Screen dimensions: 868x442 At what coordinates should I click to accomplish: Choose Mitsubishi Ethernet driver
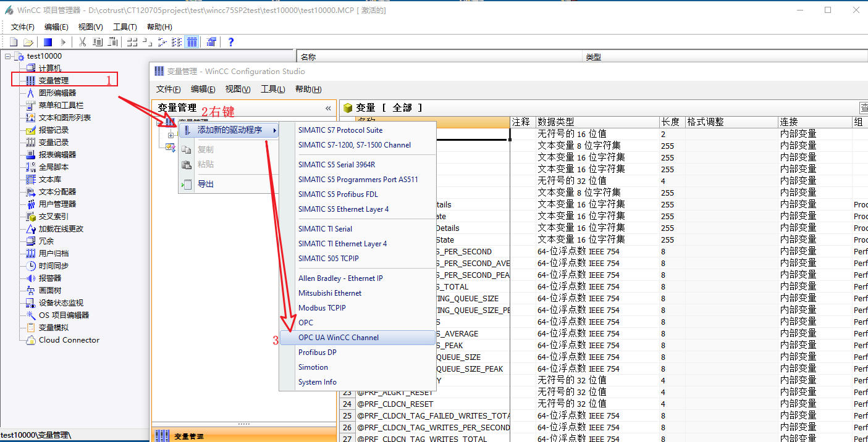point(358,293)
